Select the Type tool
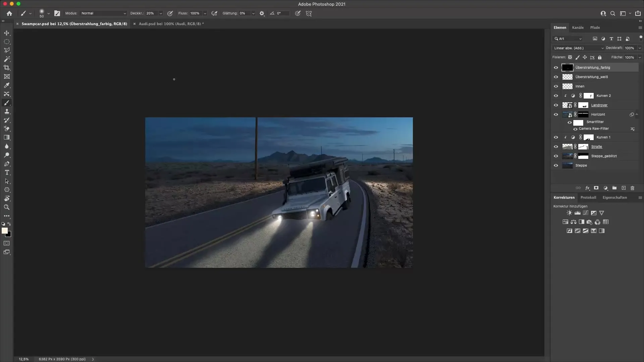This screenshot has height=362, width=644. pyautogui.click(x=7, y=173)
